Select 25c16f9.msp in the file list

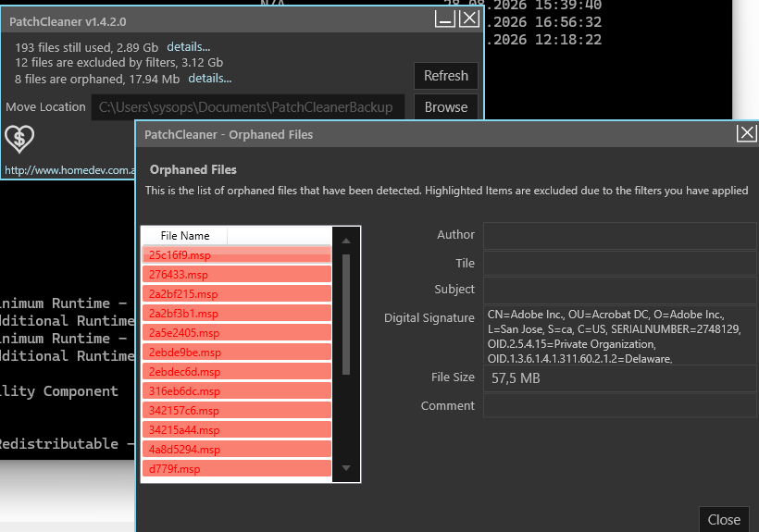237,254
